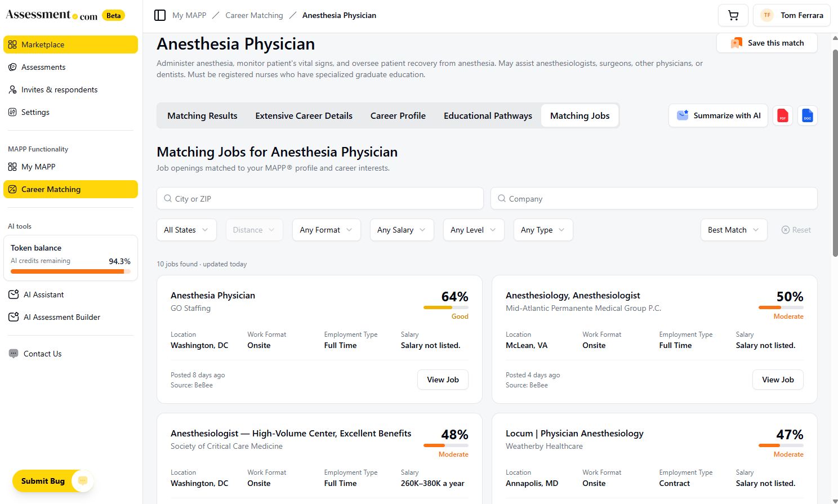Open the Any Salary filter
This screenshot has width=838, height=504.
(402, 230)
